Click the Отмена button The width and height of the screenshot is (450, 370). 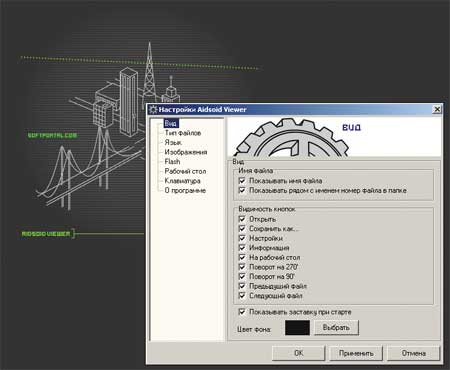pyautogui.click(x=414, y=353)
